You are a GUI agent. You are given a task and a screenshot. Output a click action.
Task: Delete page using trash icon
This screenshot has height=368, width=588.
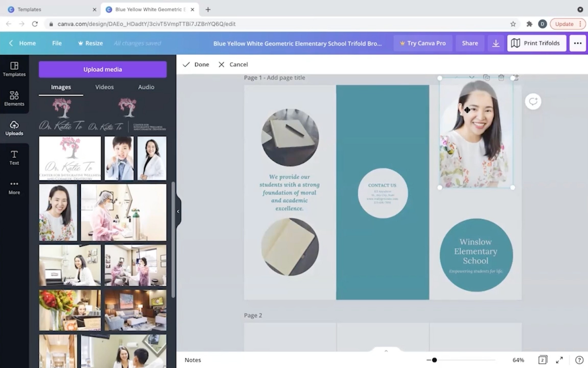[501, 77]
